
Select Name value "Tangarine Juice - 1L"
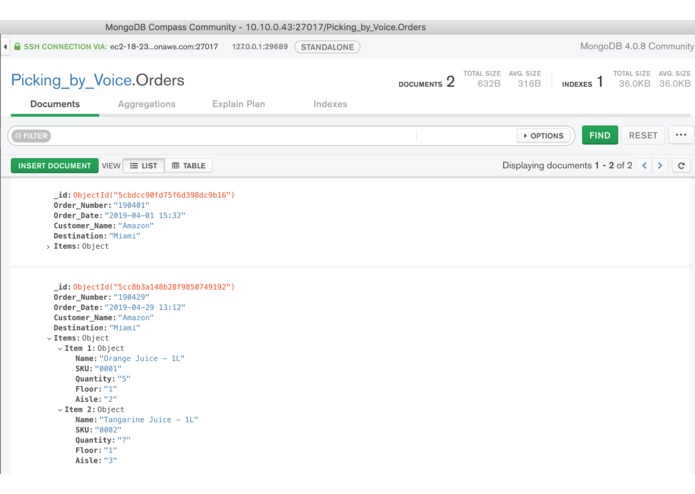[148, 420]
